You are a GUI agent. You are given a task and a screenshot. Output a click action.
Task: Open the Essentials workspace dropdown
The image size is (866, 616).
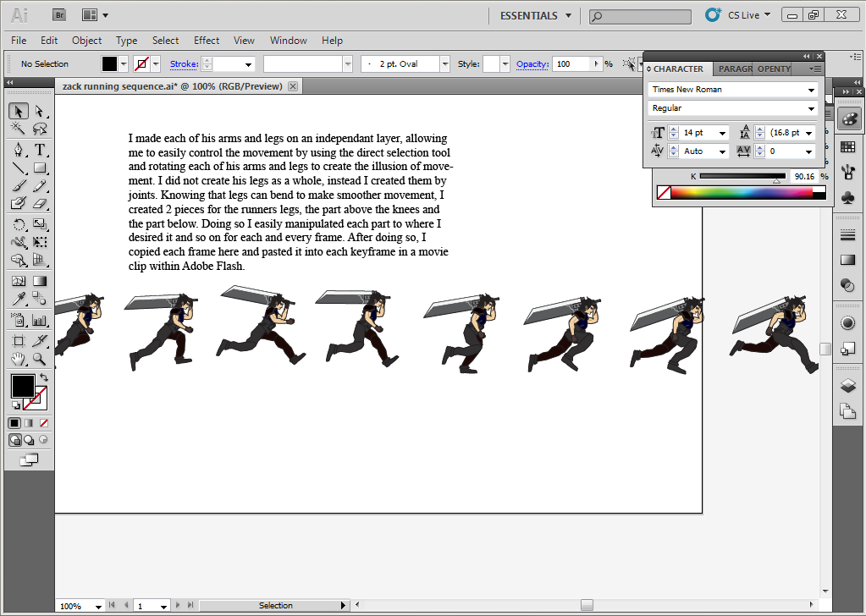click(536, 15)
